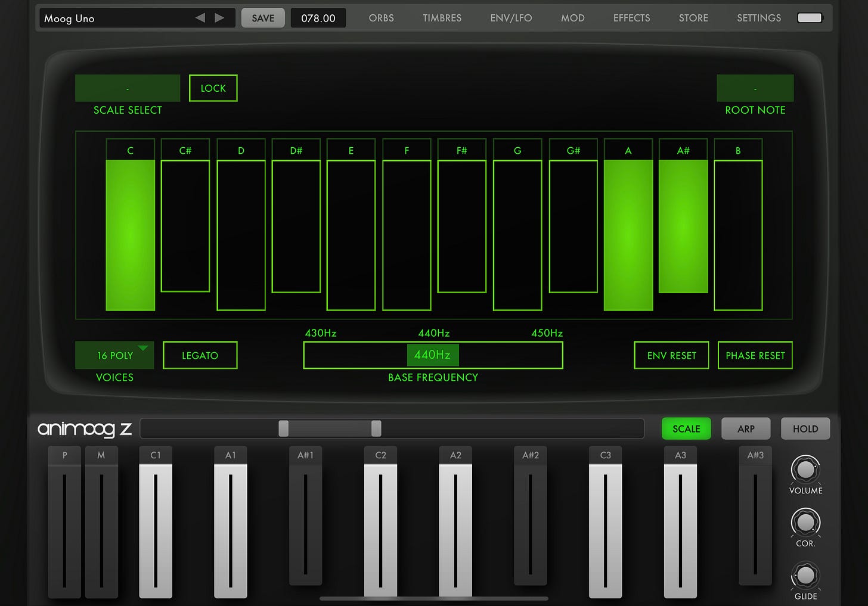Viewport: 868px width, 606px height.
Task: Click the 430Hz frequency label
Action: pyautogui.click(x=321, y=333)
